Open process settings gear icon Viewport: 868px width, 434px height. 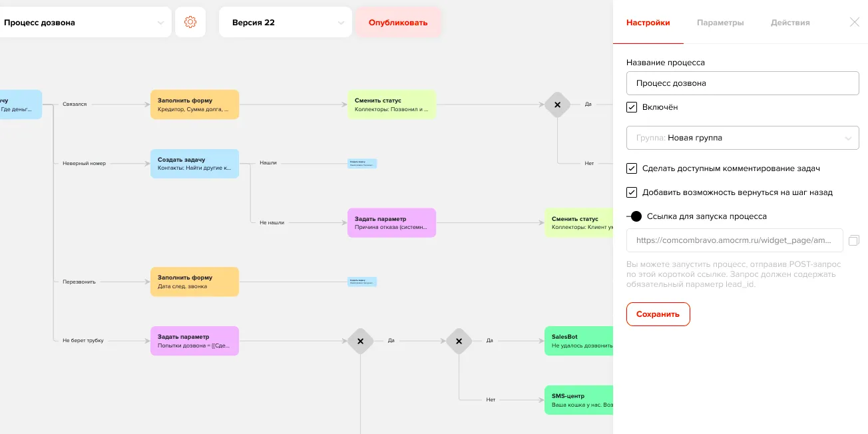(x=190, y=23)
